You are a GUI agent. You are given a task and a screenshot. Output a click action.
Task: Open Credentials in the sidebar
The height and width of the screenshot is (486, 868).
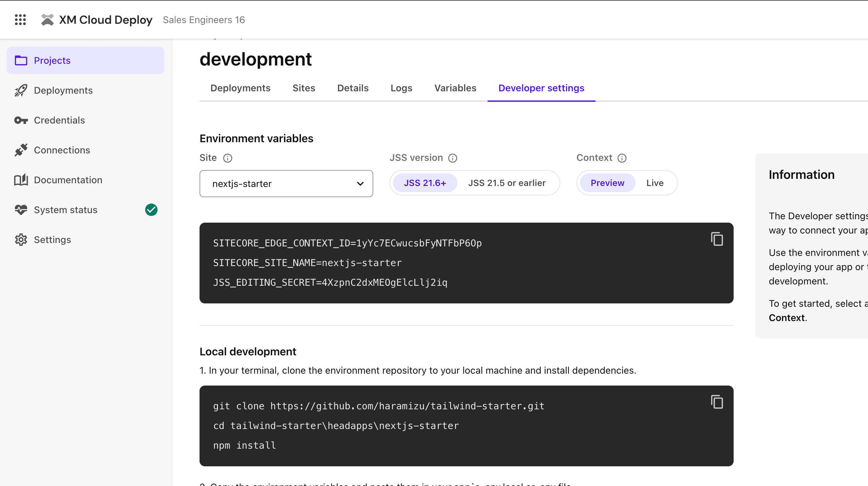point(59,120)
